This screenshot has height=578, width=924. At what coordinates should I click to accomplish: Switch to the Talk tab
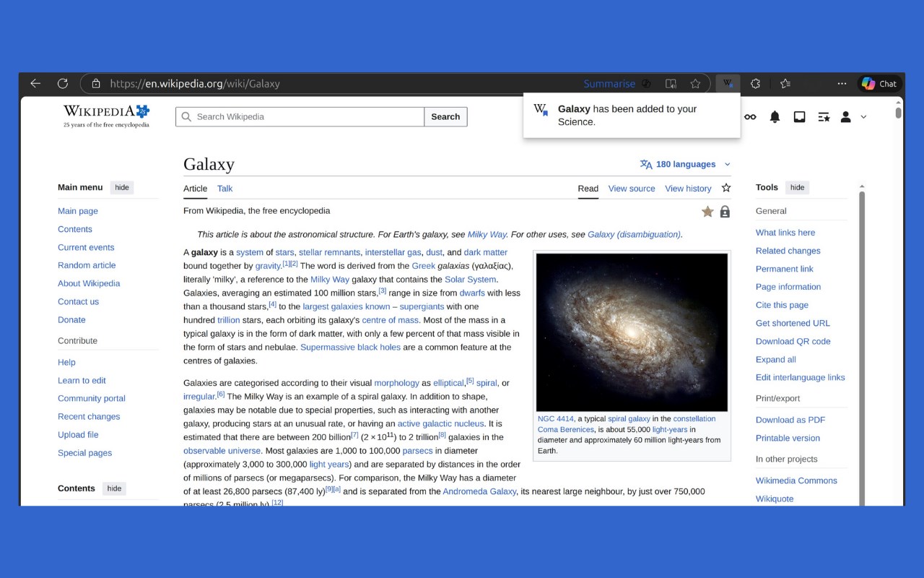(x=225, y=189)
